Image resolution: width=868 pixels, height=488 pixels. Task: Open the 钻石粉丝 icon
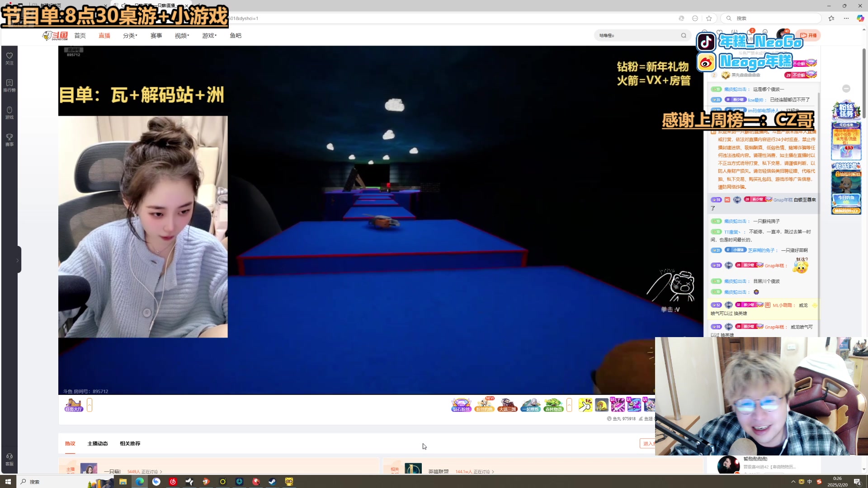[461, 405]
